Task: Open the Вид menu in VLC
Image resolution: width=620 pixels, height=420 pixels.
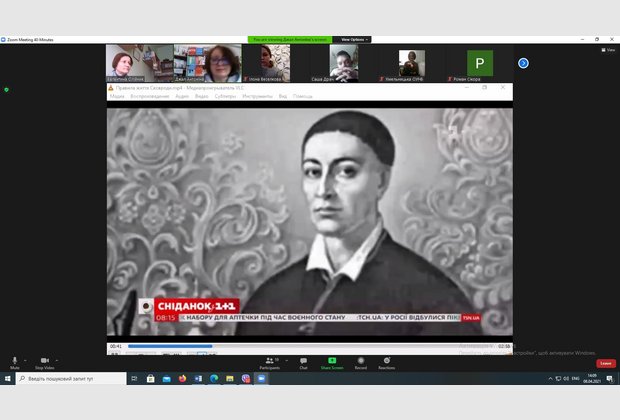Action: [283, 96]
